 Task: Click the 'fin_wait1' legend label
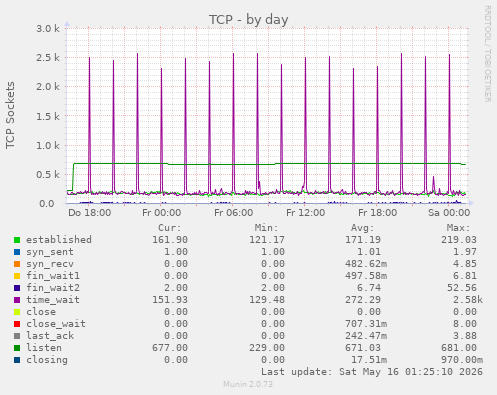coord(53,276)
